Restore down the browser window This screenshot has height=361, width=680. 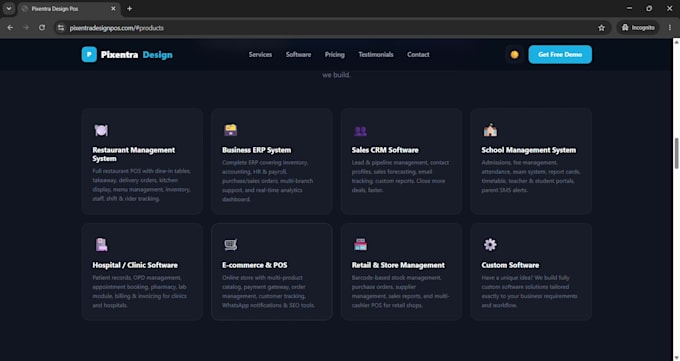[649, 8]
